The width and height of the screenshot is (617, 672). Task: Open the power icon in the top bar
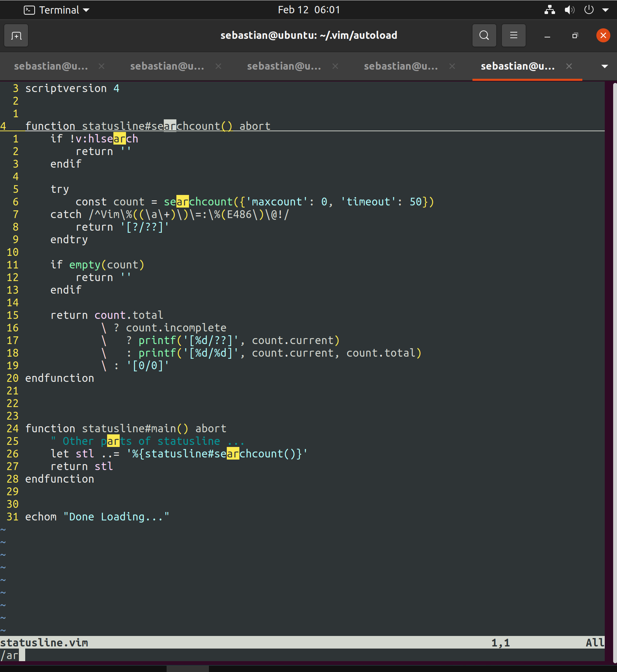(x=589, y=10)
